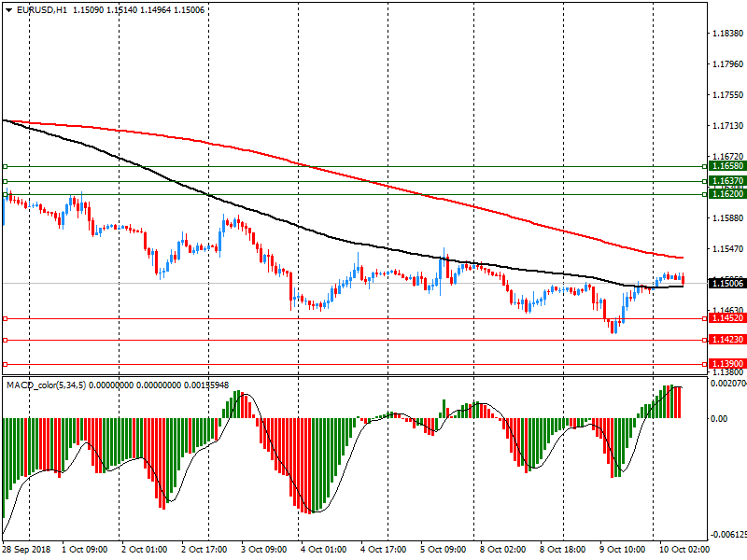Click the red 1.14520 support price label
The image size is (747, 560).
(726, 318)
